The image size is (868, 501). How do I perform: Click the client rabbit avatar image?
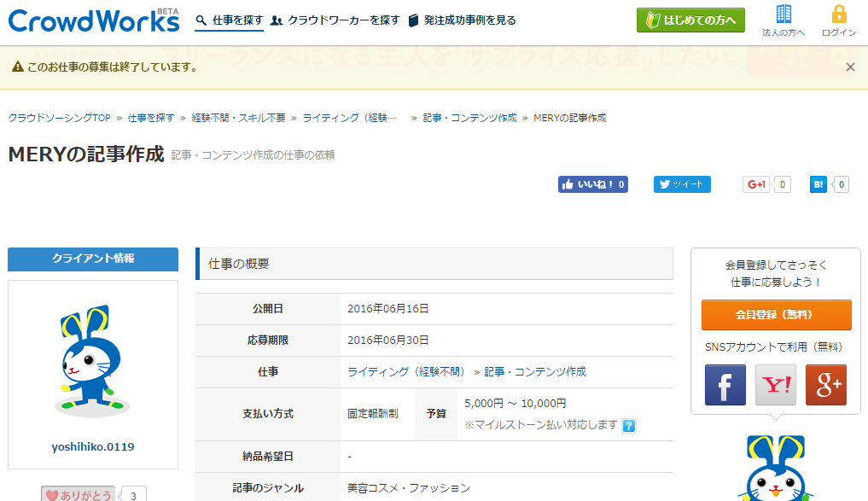pyautogui.click(x=92, y=360)
